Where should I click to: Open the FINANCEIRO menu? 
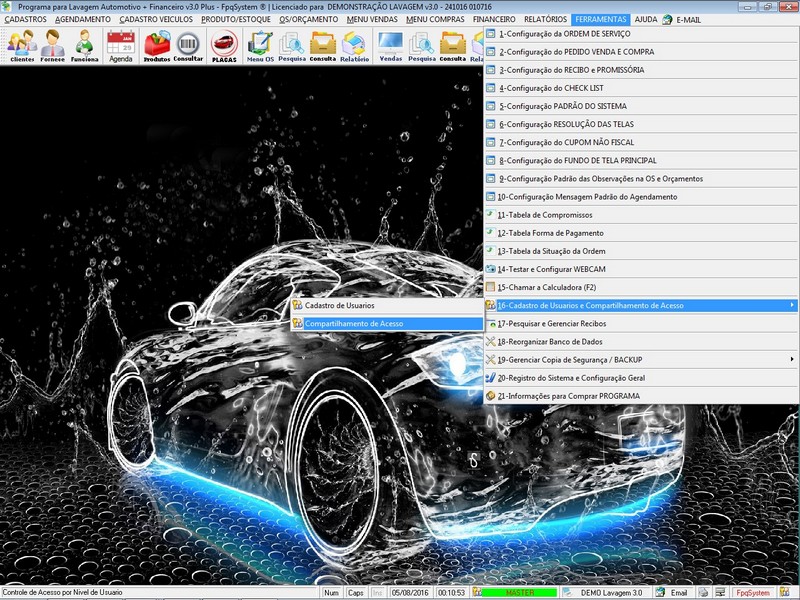coord(494,19)
